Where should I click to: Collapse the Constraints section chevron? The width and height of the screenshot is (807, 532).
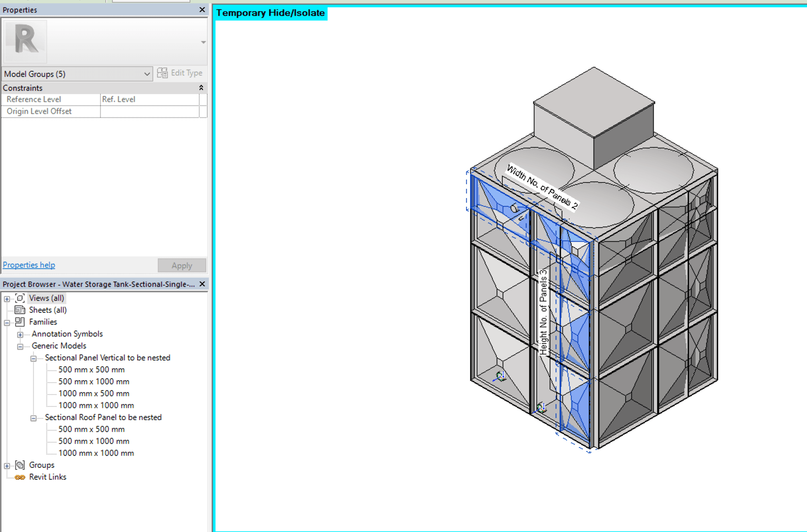pos(201,88)
